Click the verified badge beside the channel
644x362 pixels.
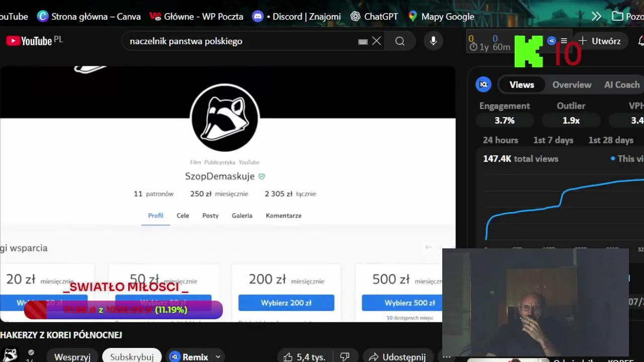point(31,352)
